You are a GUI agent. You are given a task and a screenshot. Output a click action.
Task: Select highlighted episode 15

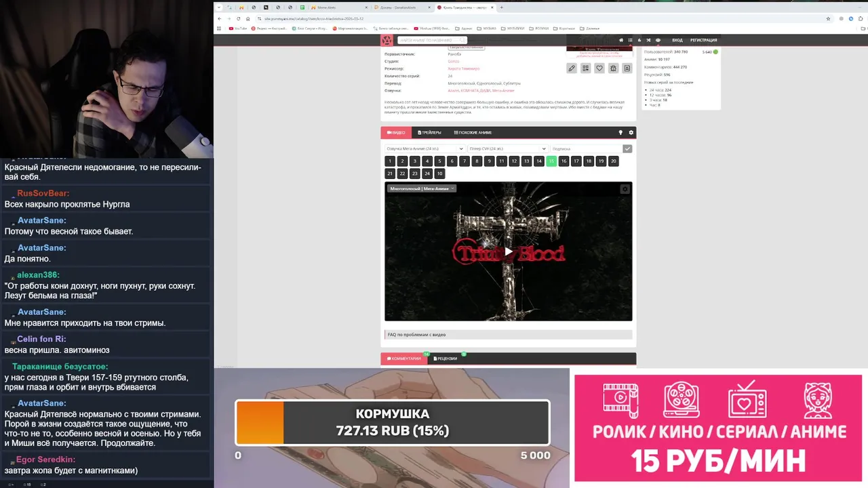551,161
